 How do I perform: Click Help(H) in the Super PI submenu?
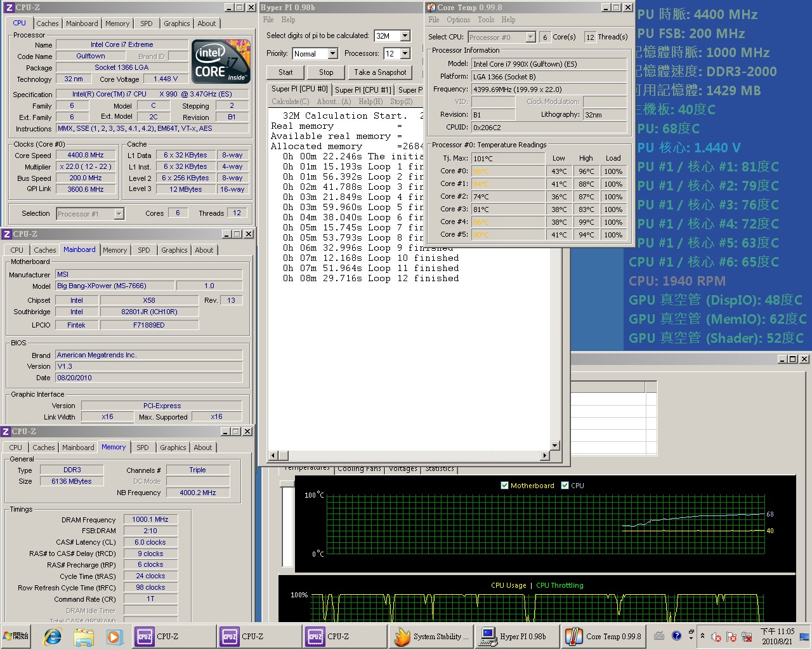pyautogui.click(x=370, y=102)
